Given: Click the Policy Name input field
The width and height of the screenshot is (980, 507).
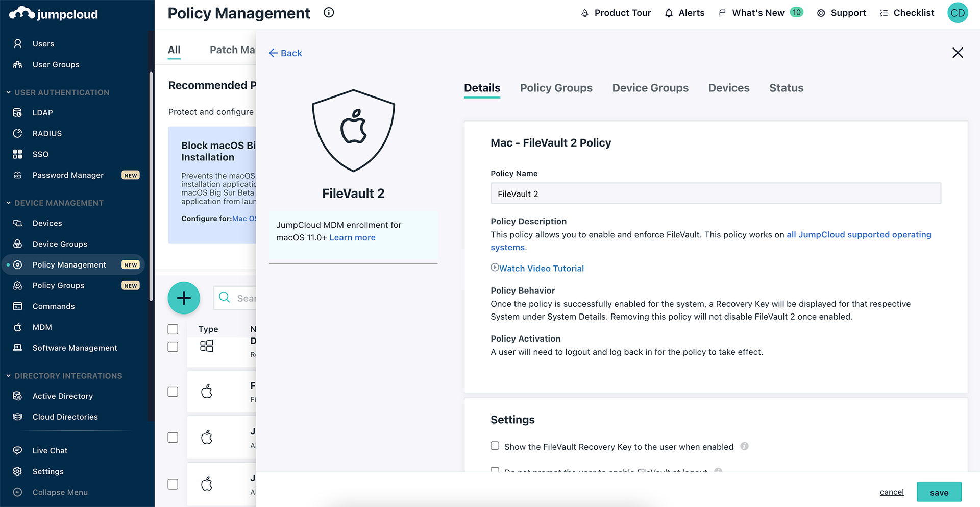Looking at the screenshot, I should (716, 194).
